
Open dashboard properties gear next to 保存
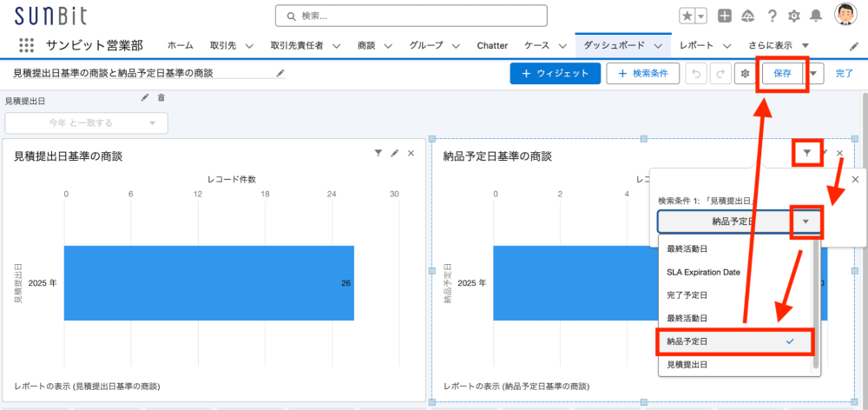click(744, 74)
